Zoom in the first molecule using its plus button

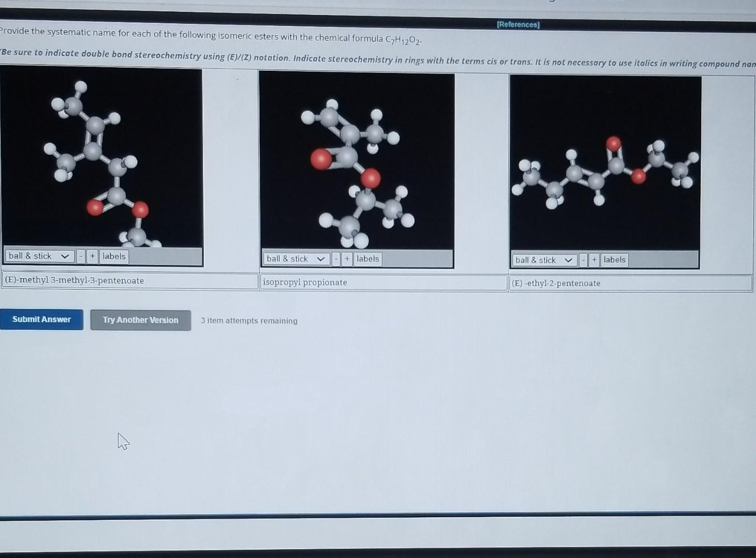coord(92,256)
